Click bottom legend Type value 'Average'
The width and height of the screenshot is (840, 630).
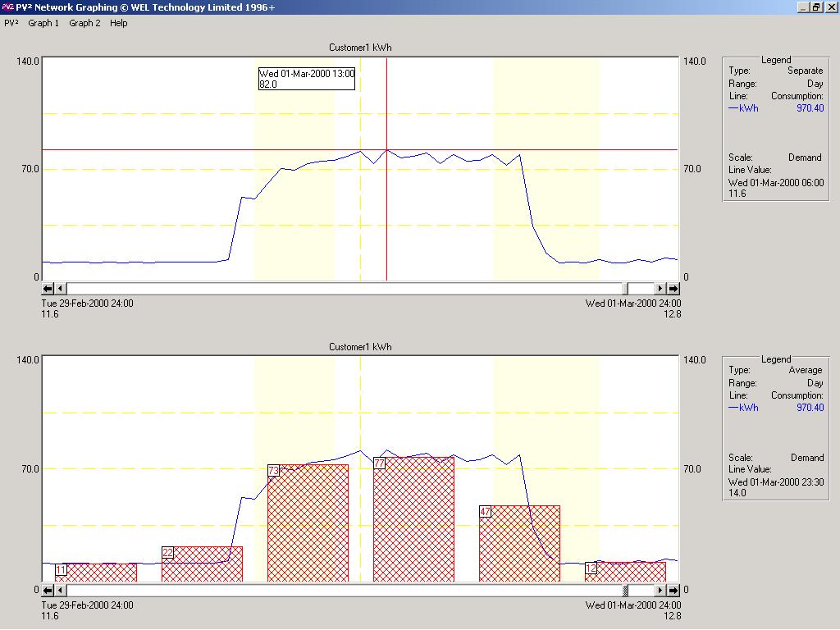click(x=806, y=370)
